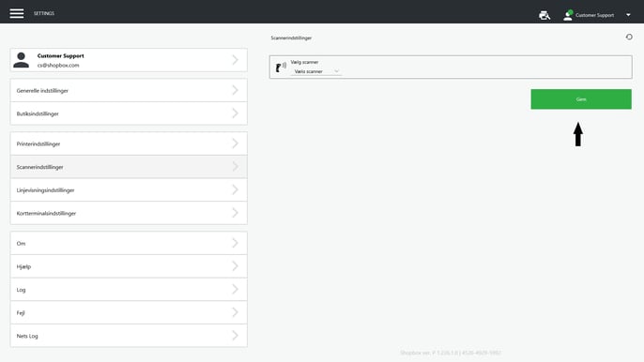Open the Vælg scanner dropdown
The height and width of the screenshot is (362, 644).
click(x=315, y=71)
